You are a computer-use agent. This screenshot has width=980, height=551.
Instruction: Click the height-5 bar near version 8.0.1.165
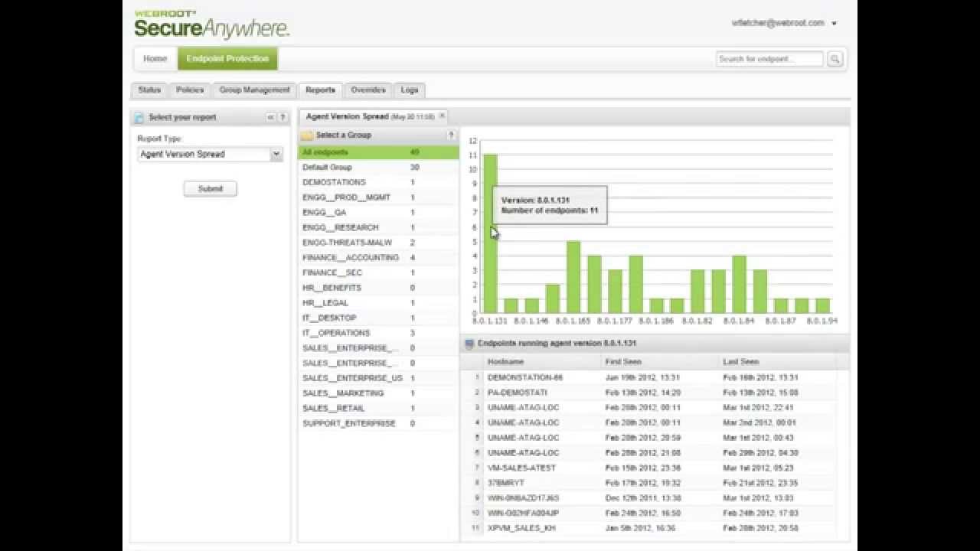click(x=573, y=277)
